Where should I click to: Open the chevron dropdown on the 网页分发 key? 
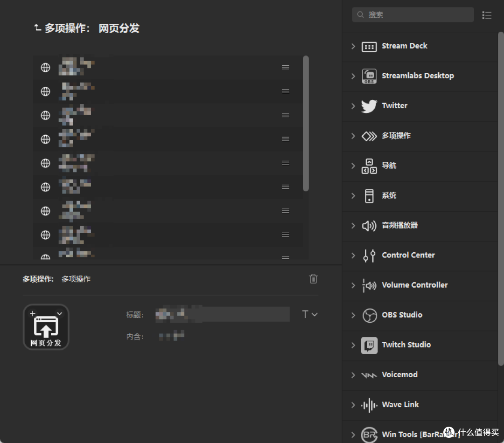click(59, 313)
